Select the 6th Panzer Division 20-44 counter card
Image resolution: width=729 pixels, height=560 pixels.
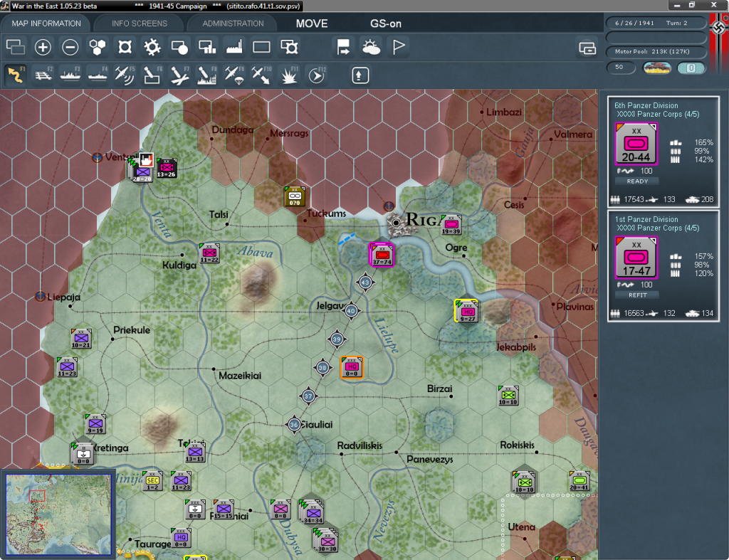[636, 144]
